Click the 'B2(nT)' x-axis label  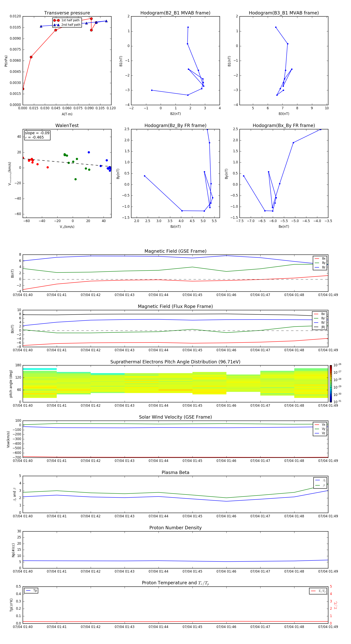pos(175,114)
